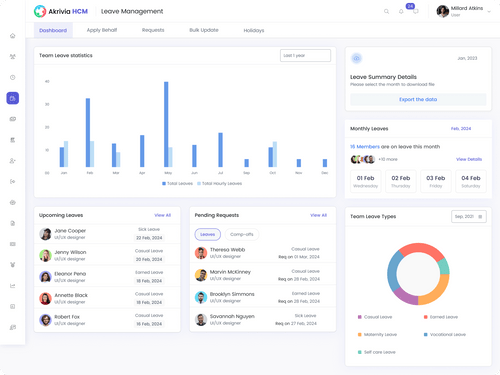The width and height of the screenshot is (500, 375).
Task: Click the Casual Leave legend swatch
Action: pos(360,317)
